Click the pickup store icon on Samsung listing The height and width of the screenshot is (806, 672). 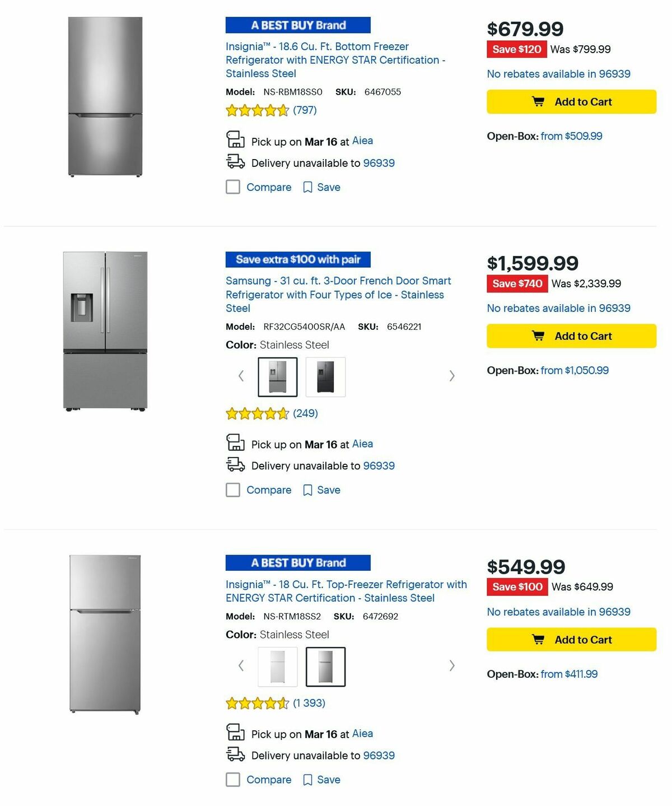[x=235, y=443]
